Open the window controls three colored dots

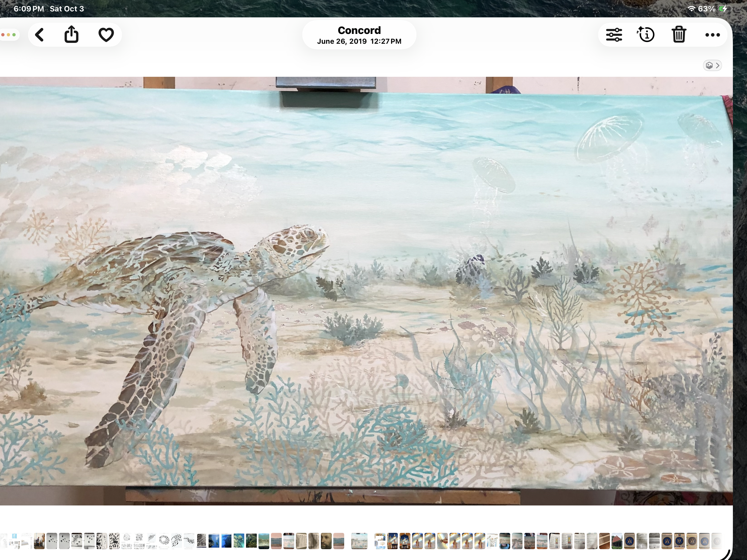[8, 35]
